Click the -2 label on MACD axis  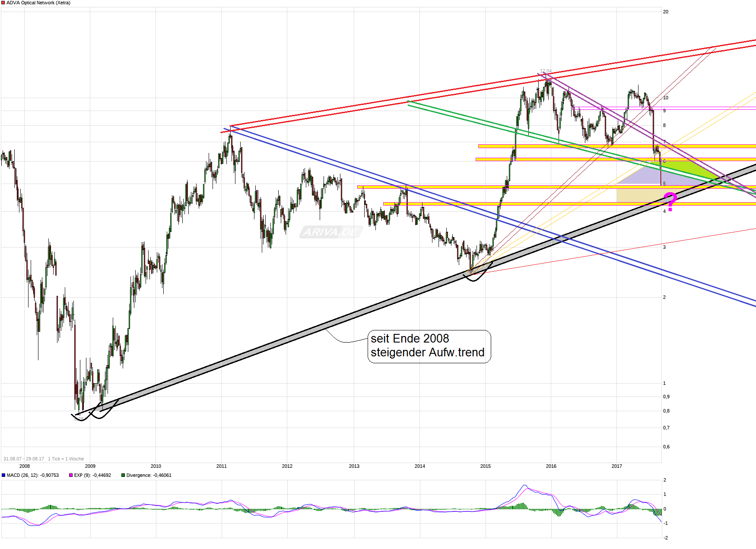click(666, 538)
